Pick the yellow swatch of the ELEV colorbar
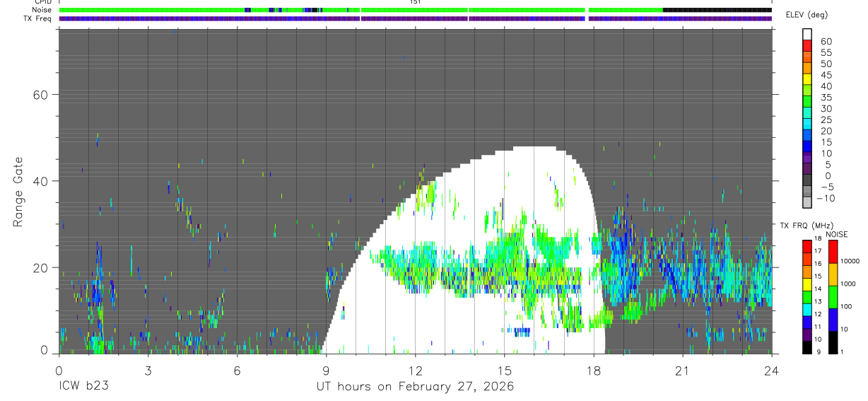868x401 pixels. [807, 79]
